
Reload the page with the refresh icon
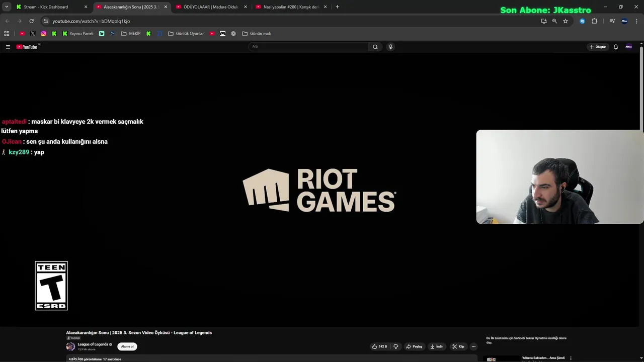coord(31,21)
